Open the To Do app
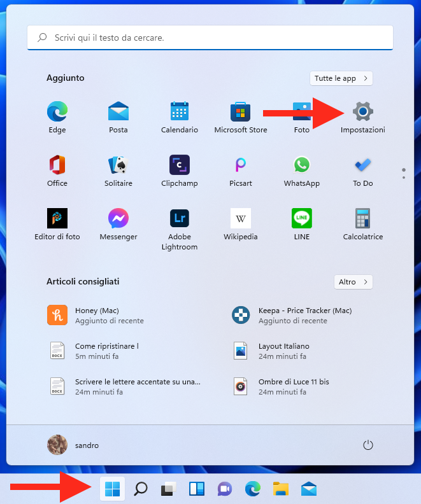 click(x=363, y=171)
